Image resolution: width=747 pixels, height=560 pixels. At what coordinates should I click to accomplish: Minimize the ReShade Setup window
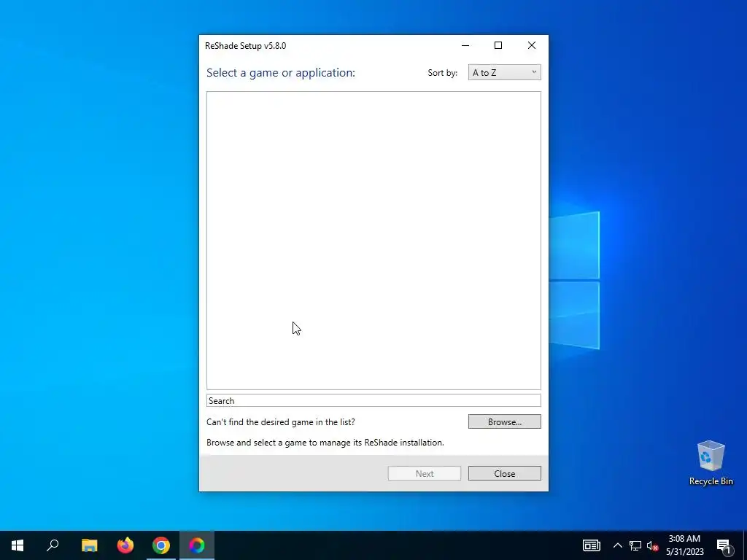pyautogui.click(x=465, y=45)
